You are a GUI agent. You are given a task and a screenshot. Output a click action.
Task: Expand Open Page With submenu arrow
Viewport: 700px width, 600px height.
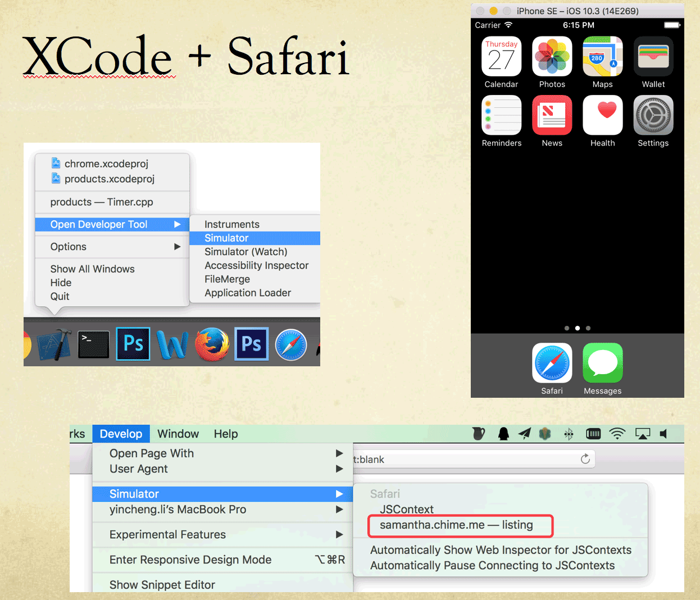click(x=339, y=453)
